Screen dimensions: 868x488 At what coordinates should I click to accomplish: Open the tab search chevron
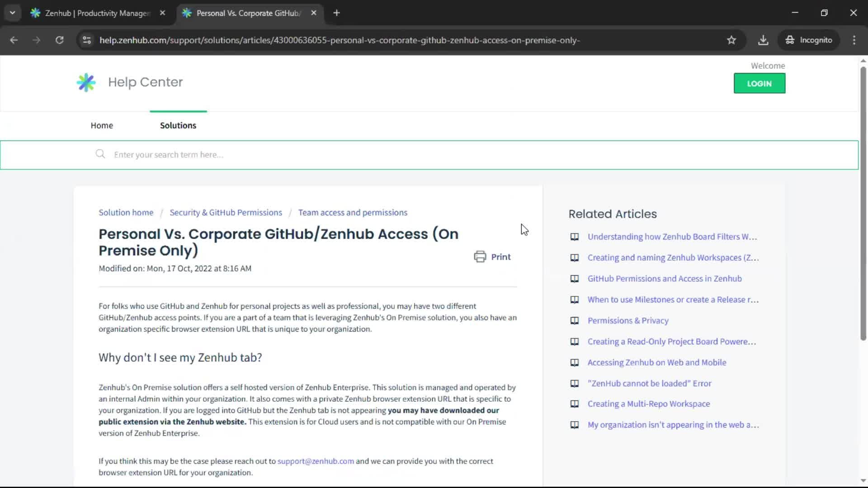[x=13, y=13]
